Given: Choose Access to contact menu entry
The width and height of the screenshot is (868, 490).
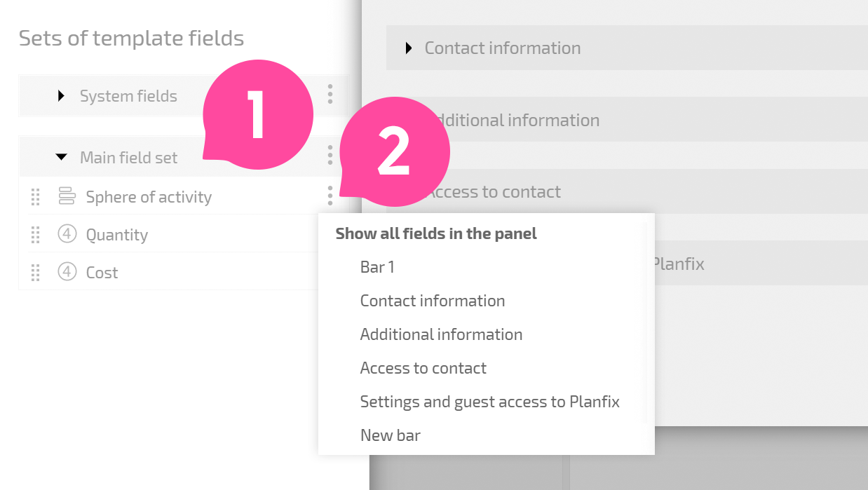Looking at the screenshot, I should pos(423,368).
